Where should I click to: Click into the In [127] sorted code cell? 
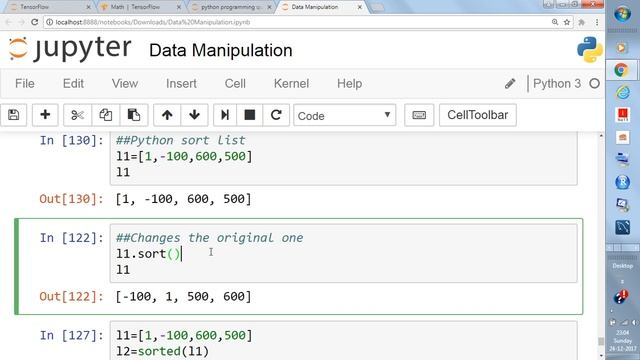click(x=343, y=341)
